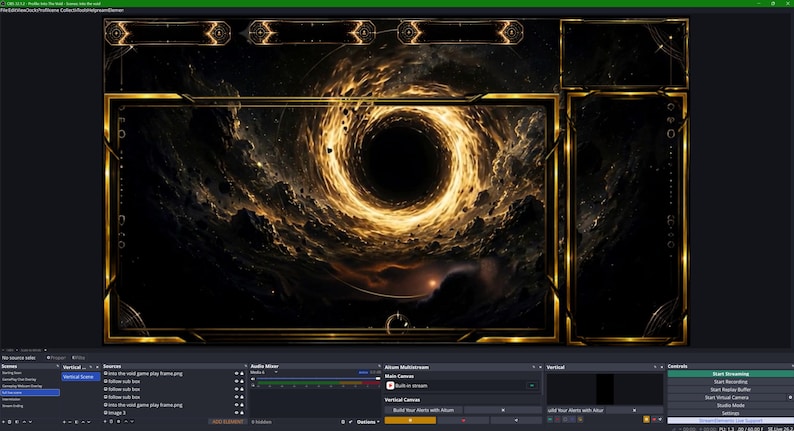This screenshot has width=794, height=431.
Task: Open the Docks menu
Action: (x=32, y=10)
